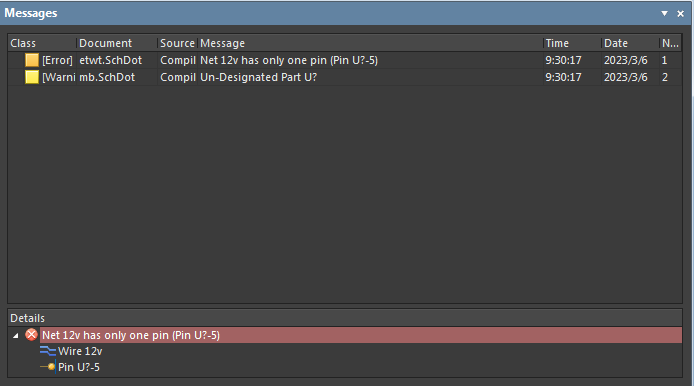Click the N... column header
The width and height of the screenshot is (694, 386).
(671, 43)
